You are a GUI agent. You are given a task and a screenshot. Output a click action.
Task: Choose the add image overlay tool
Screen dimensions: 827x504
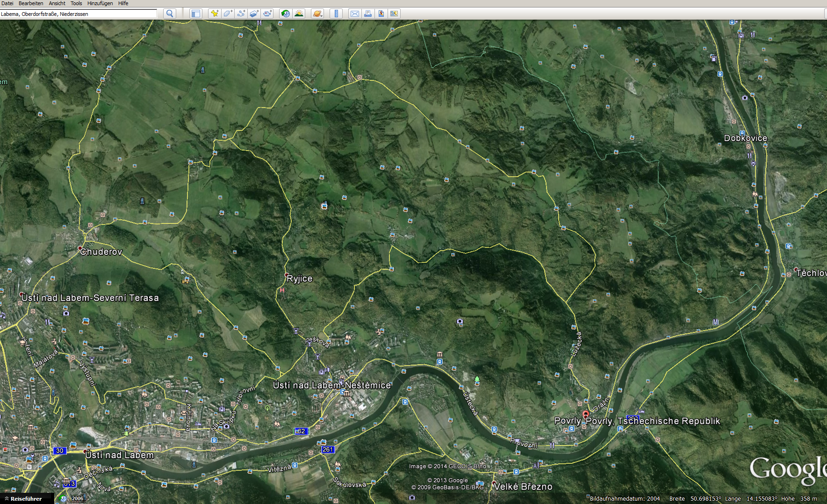(x=254, y=14)
